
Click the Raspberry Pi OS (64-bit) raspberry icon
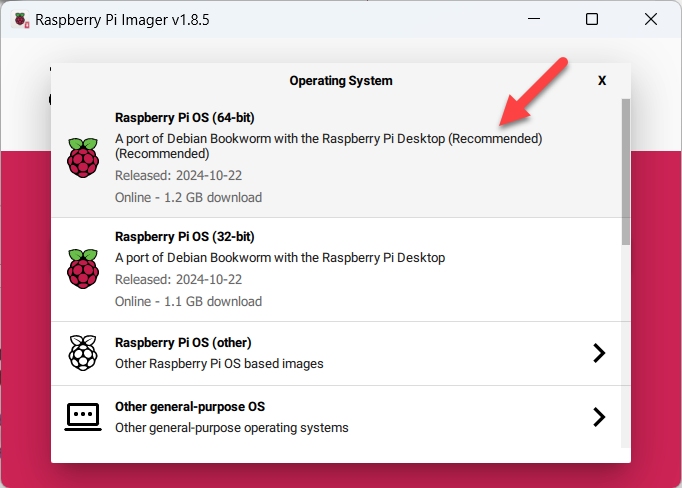click(x=83, y=157)
